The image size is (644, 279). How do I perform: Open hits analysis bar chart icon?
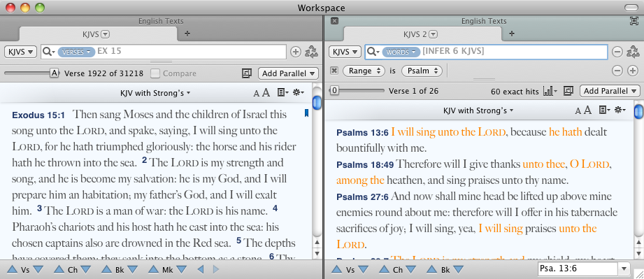550,91
